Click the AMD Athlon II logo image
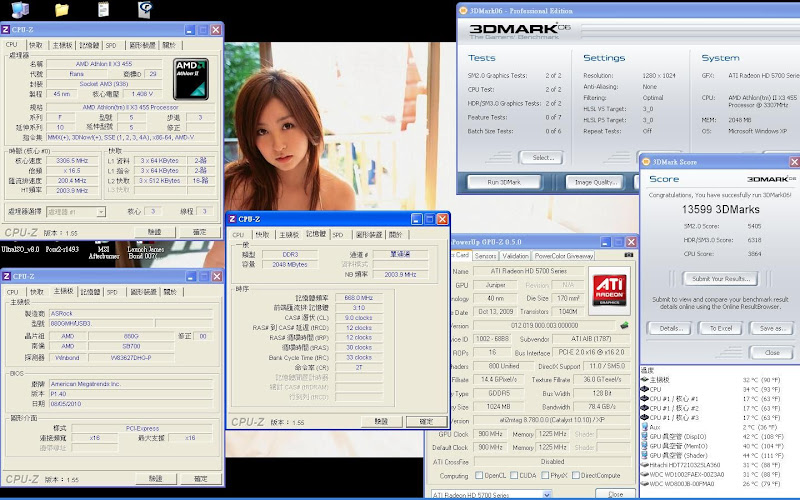 point(191,79)
